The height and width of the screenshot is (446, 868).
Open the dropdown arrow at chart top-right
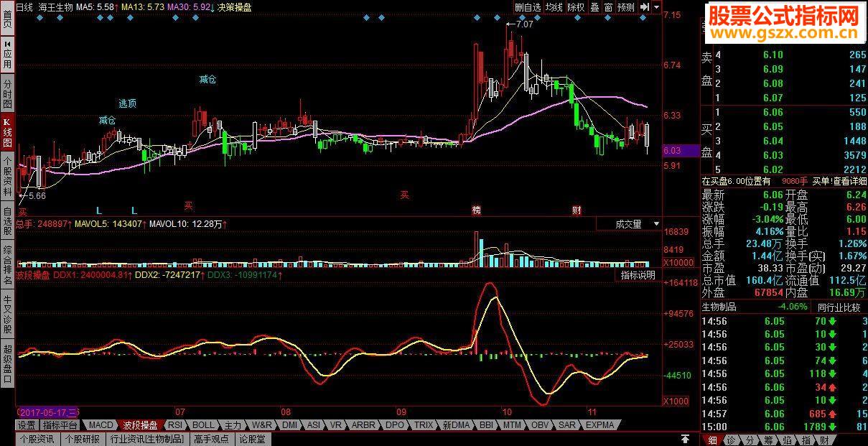tap(656, 6)
